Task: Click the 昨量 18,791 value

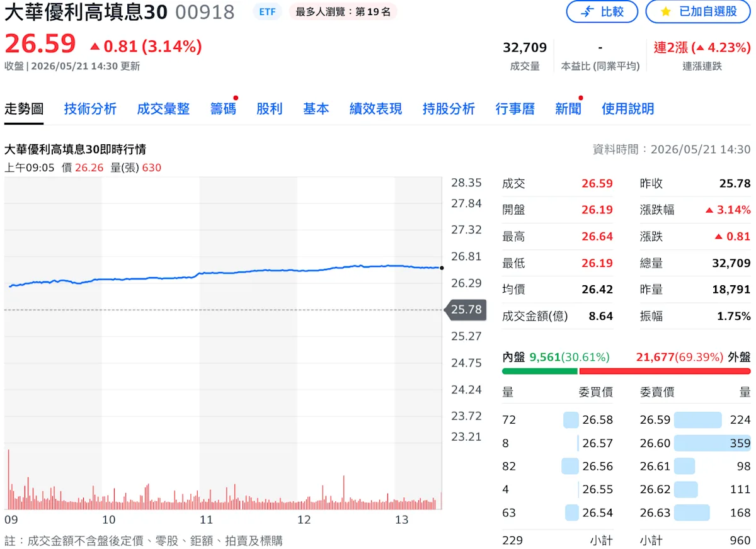Action: point(731,290)
